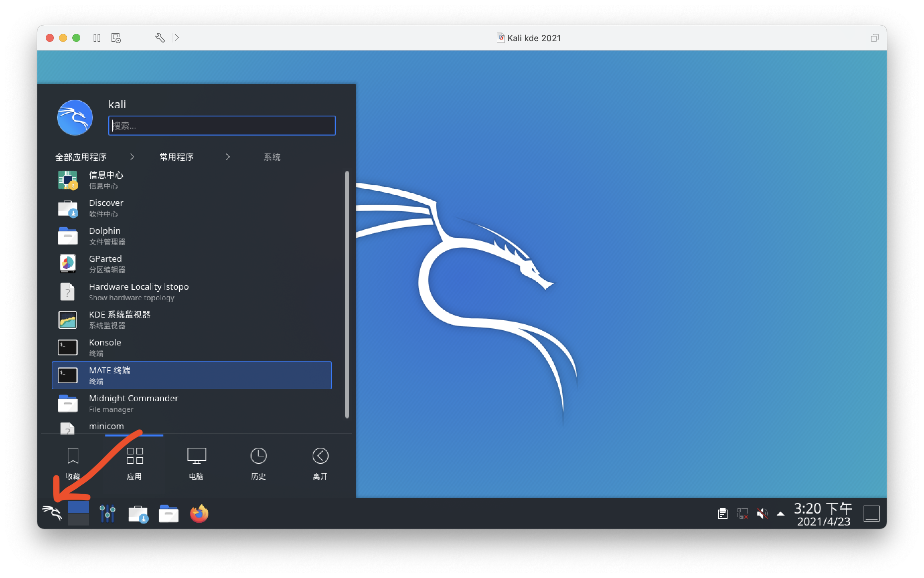
Task: Open the Kali dragon application launcher
Action: pos(52,513)
